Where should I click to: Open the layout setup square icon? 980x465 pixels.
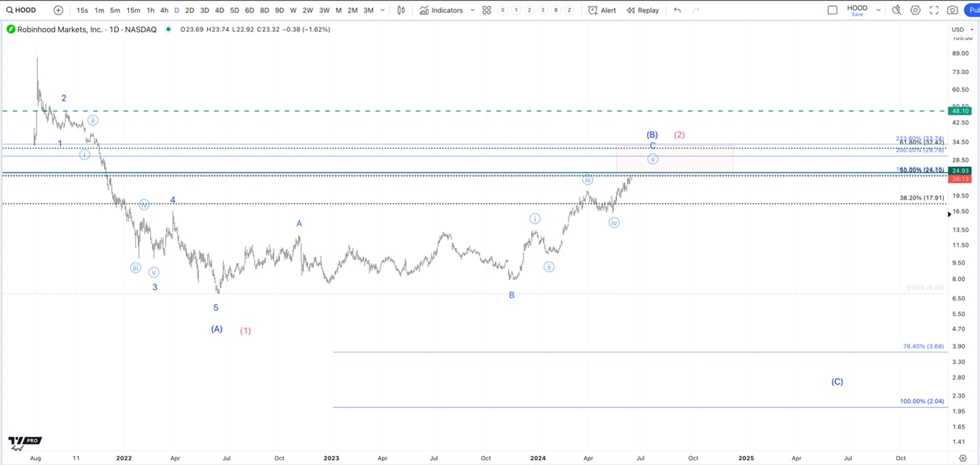click(x=833, y=10)
